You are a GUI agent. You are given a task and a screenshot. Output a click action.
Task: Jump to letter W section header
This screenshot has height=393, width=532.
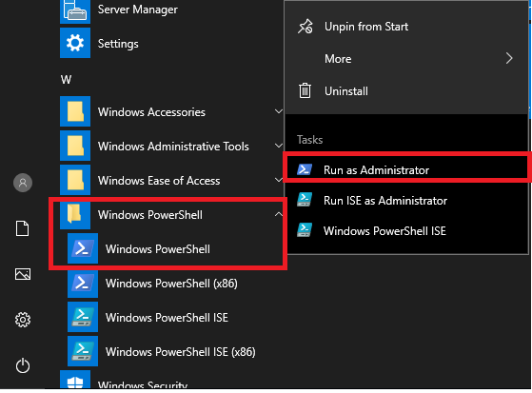click(x=67, y=80)
